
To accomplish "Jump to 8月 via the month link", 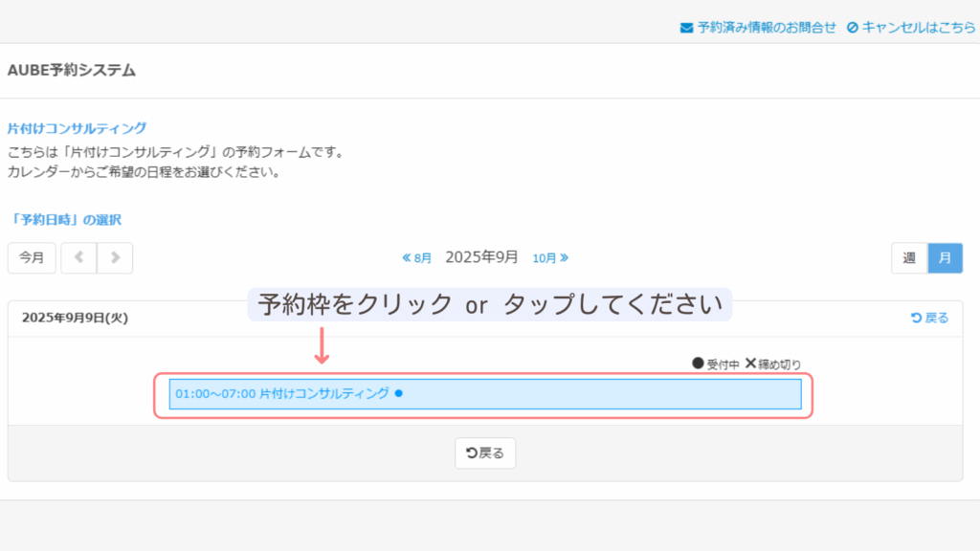I will coord(417,258).
